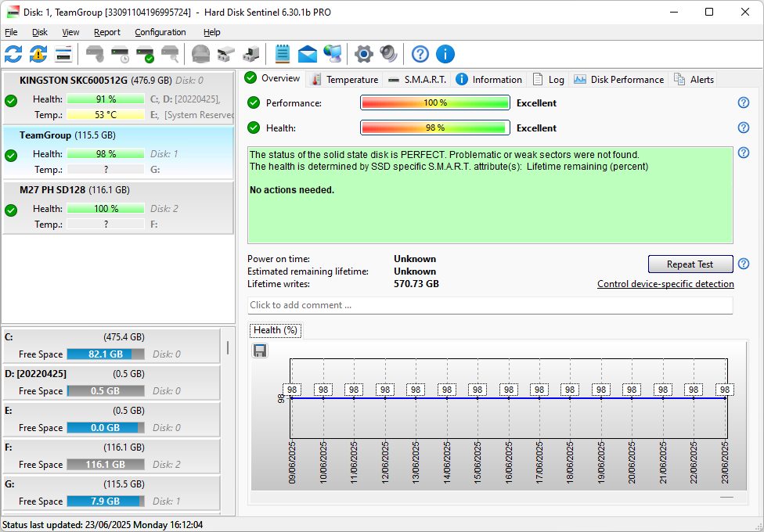Open settings via the gear icon
This screenshot has width=764, height=532.
(x=363, y=54)
